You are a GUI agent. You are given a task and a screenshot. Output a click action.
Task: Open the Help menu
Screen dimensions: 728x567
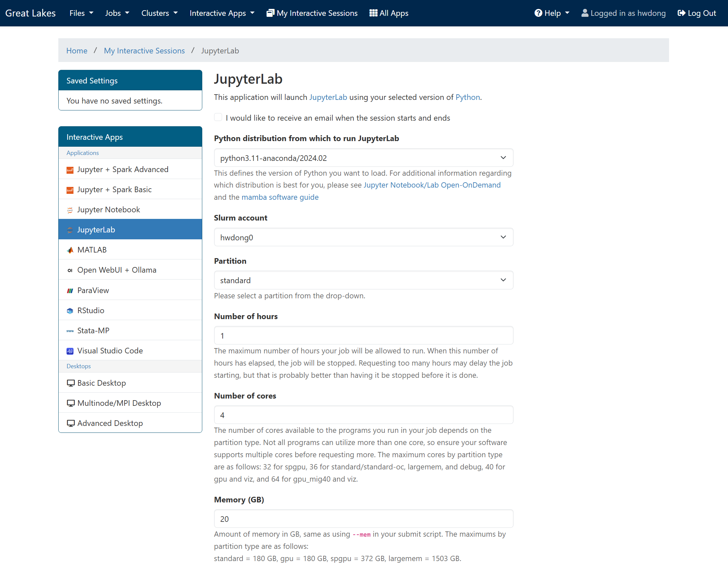(552, 13)
